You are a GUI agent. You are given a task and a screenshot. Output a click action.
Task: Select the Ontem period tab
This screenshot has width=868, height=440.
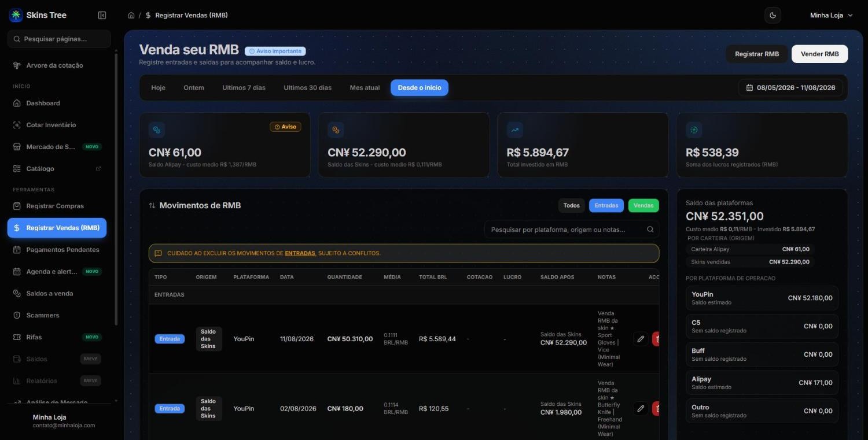click(194, 88)
